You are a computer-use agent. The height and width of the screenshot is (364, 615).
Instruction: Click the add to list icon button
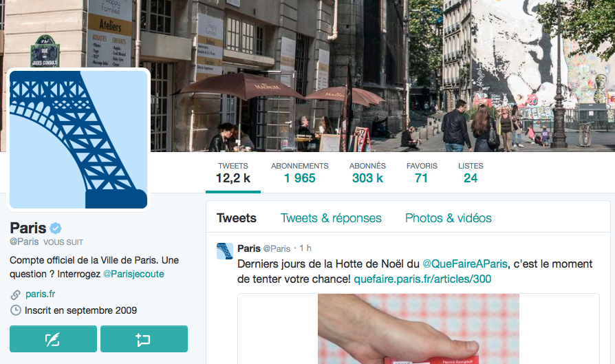144,339
